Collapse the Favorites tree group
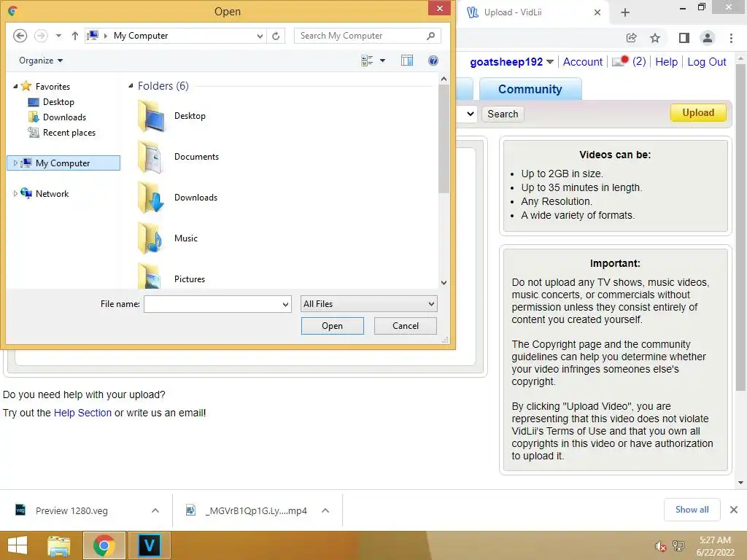 [x=15, y=87]
